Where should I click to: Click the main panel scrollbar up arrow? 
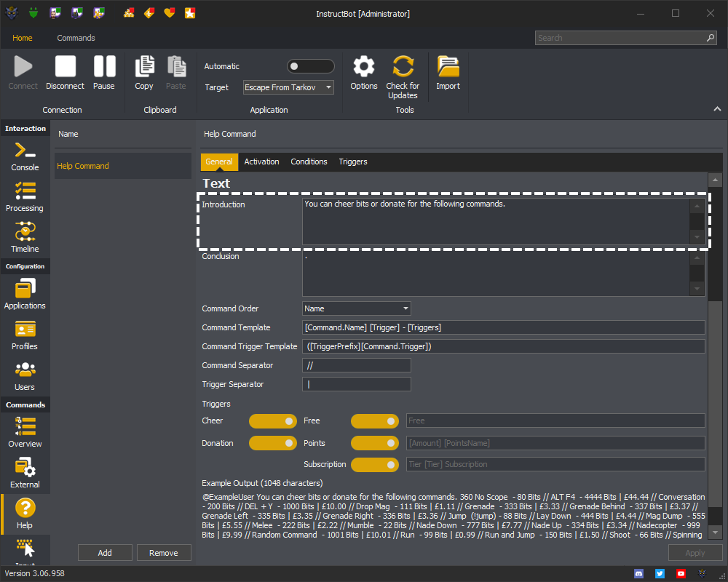(x=715, y=180)
